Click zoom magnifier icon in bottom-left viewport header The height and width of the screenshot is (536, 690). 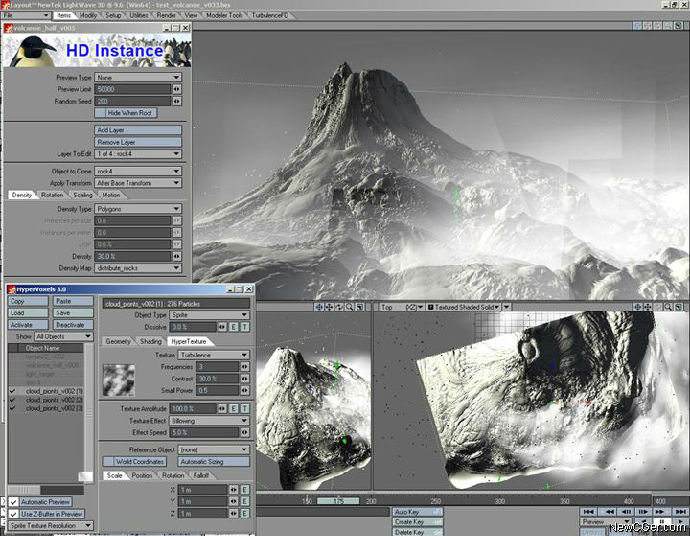[349, 307]
